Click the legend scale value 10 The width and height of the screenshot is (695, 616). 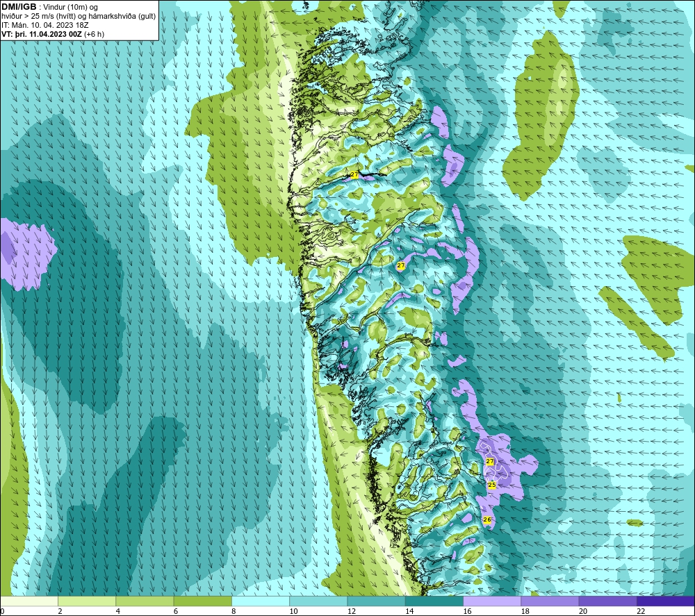[294, 611]
